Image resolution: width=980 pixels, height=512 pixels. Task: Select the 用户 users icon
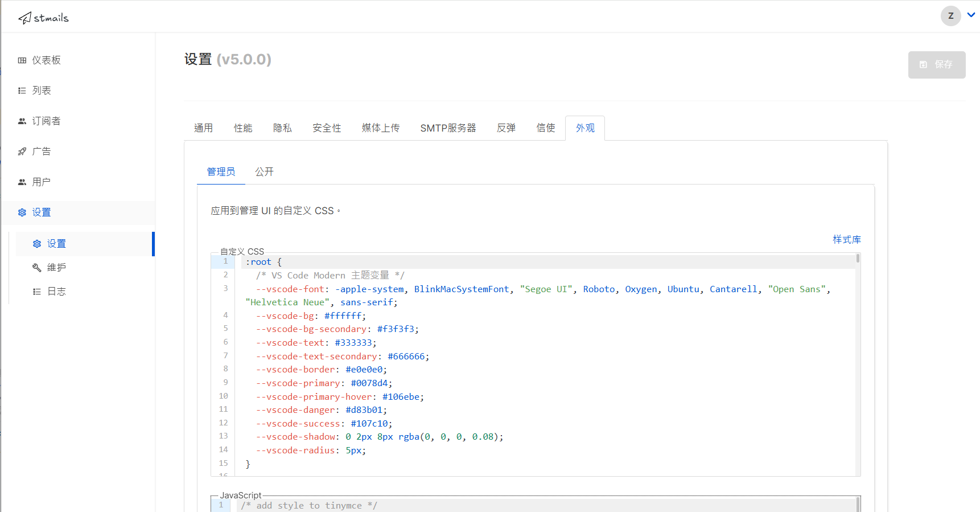(22, 182)
